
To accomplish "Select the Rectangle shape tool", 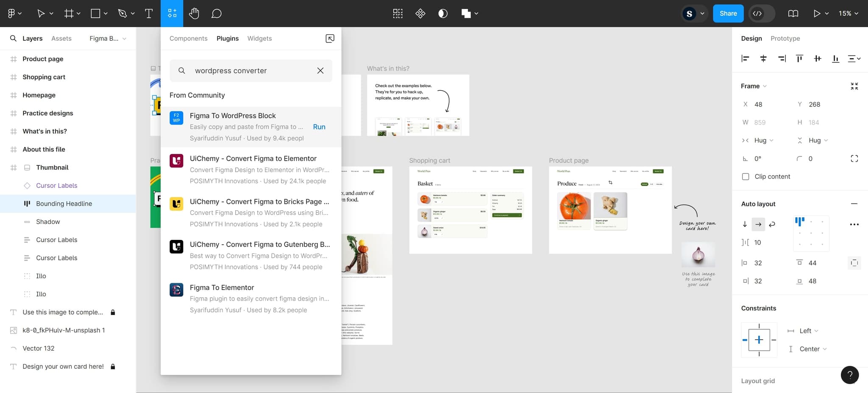I will (95, 13).
